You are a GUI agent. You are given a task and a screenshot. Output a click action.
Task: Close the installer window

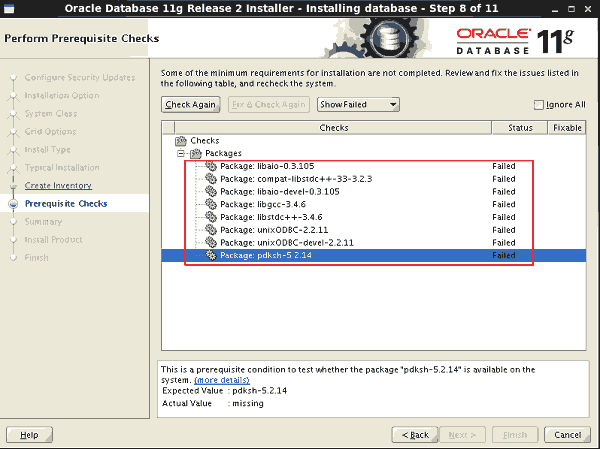click(588, 9)
